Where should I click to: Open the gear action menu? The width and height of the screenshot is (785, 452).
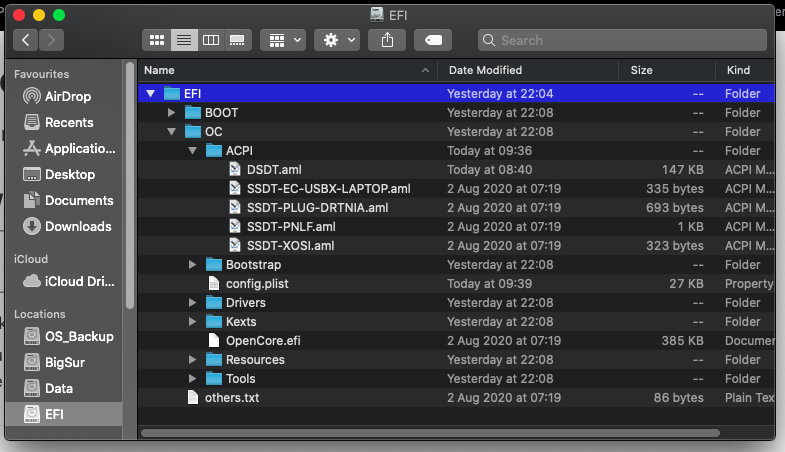[337, 40]
